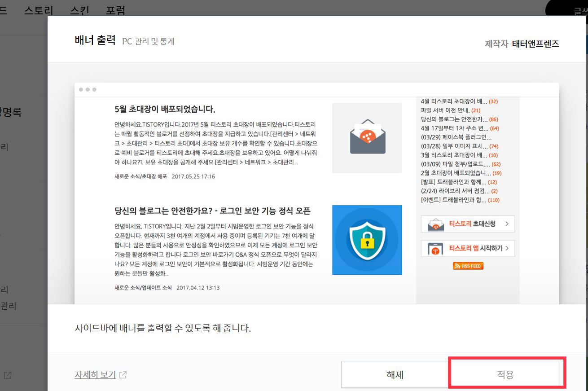Image resolution: width=588 pixels, height=391 pixels.
Task: Click sidebar entry 당신의 블로그는 안전한가... (86)
Action: click(459, 119)
